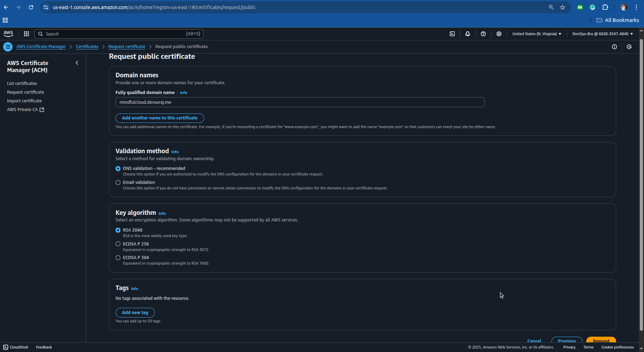Open the browser extensions puzzle icon
Viewport: 644px width, 352px height.
[x=605, y=7]
